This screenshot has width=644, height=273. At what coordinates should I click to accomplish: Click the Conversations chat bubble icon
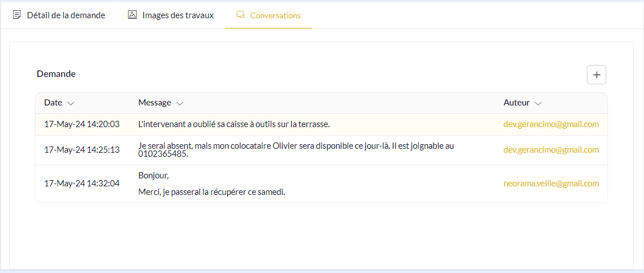click(240, 15)
